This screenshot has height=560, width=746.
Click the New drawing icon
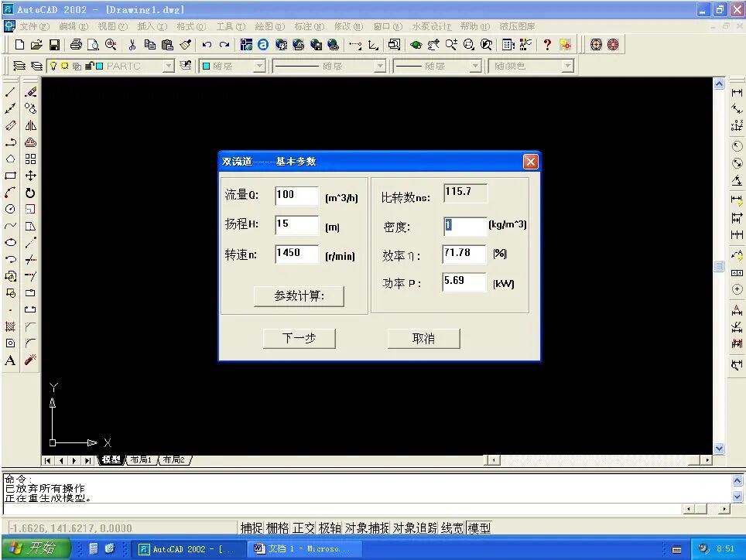tap(19, 45)
